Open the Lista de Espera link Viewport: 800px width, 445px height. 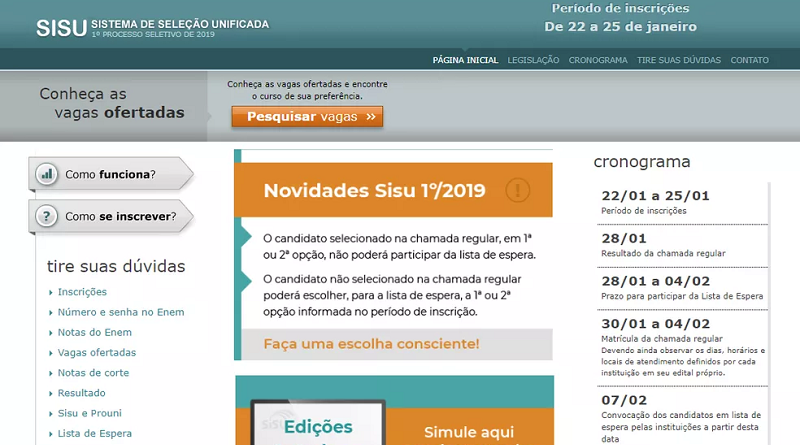(94, 434)
